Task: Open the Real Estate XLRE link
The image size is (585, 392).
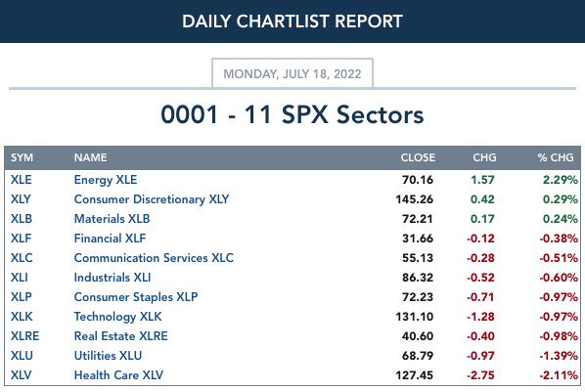Action: click(121, 336)
